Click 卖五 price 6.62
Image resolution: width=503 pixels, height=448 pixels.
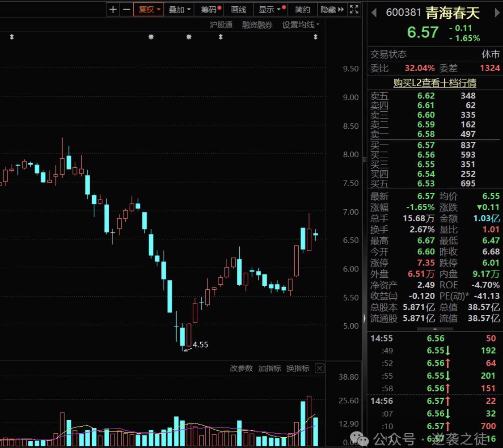click(426, 96)
